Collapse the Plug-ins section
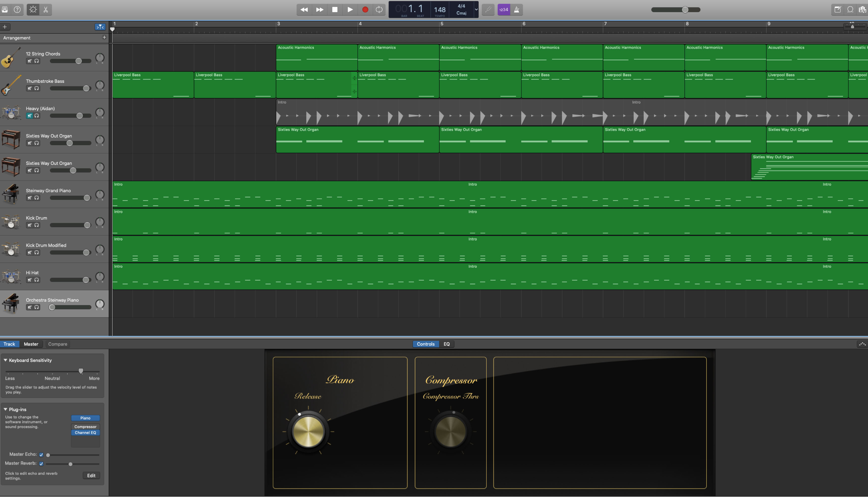This screenshot has height=497, width=868. click(6, 409)
